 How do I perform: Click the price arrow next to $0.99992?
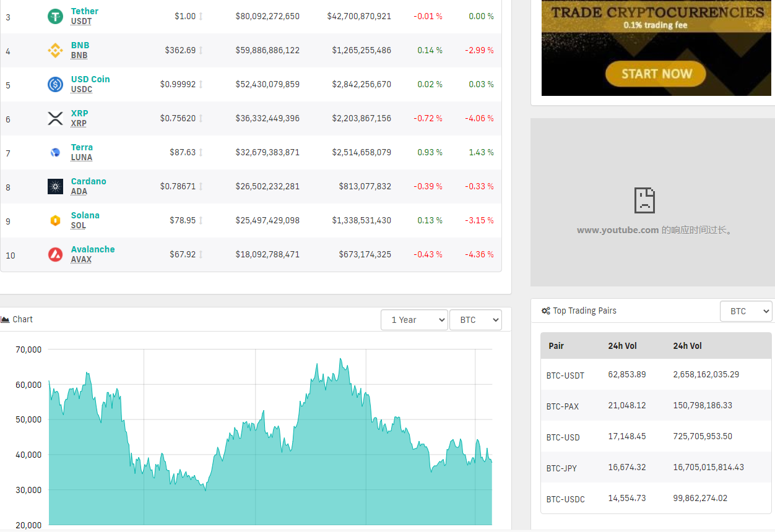(x=201, y=84)
